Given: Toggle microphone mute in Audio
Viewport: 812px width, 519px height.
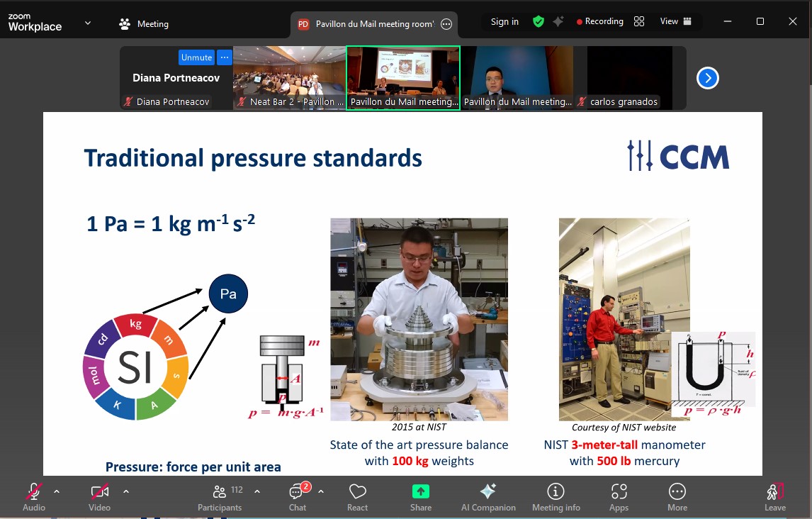Looking at the screenshot, I should point(33,496).
